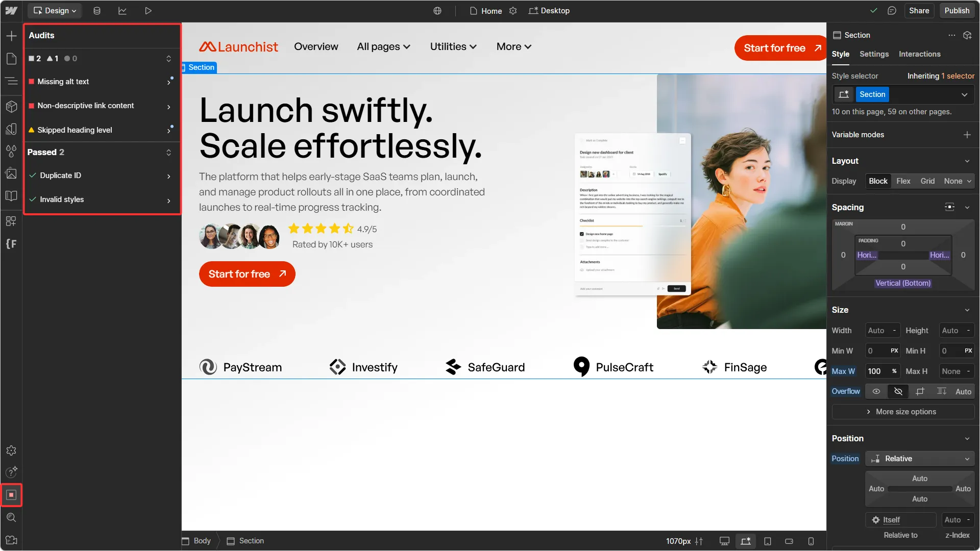Click the Overview nav link
Viewport: 980px width, 551px height.
point(316,47)
